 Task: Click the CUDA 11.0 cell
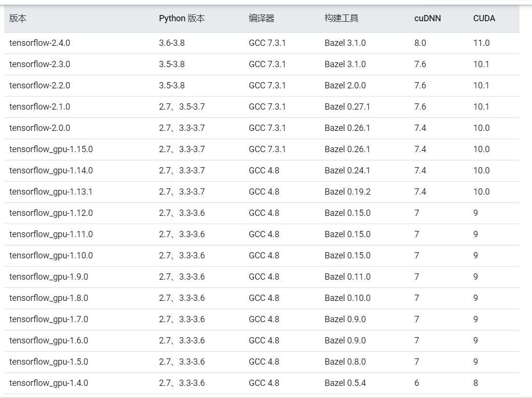pos(481,43)
